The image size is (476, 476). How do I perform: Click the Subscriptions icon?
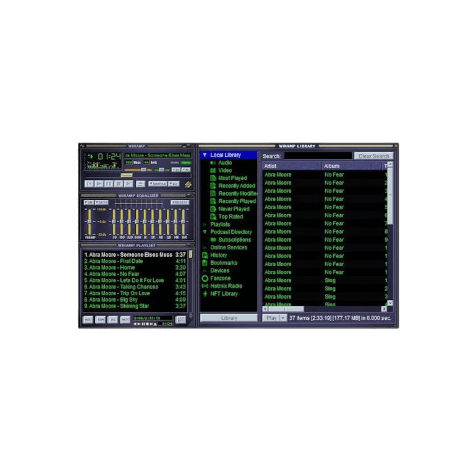tap(213, 240)
